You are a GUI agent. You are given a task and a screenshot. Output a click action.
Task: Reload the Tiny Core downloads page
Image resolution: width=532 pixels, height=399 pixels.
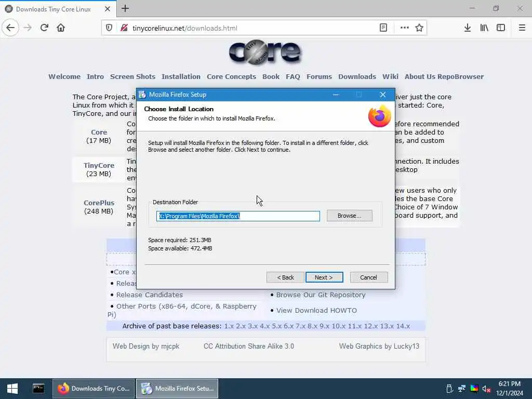[x=44, y=28]
